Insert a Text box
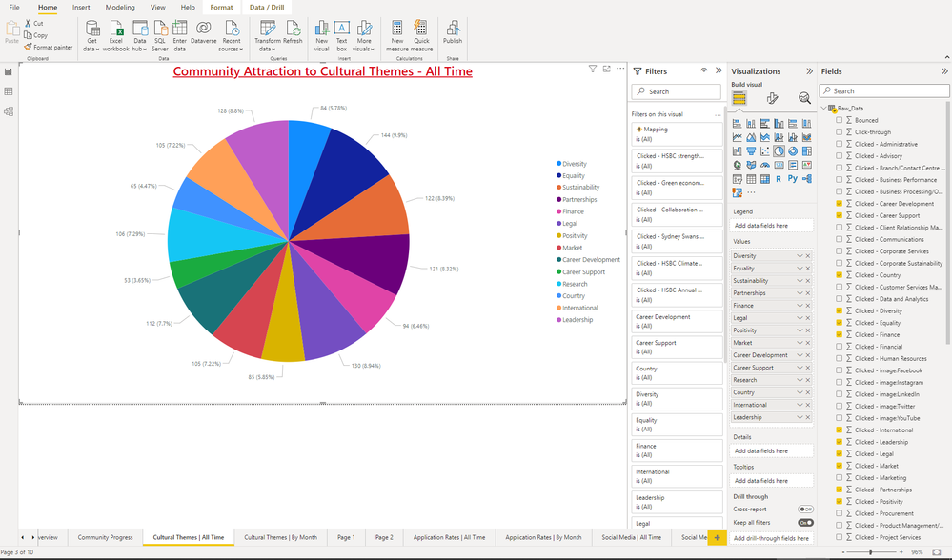Screen dimensions: 952x560 point(342,36)
